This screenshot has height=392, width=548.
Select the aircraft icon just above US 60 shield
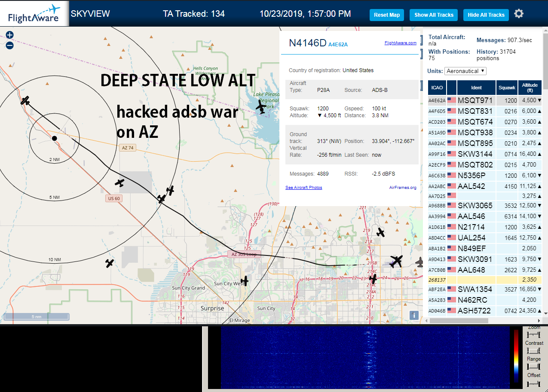119,182
